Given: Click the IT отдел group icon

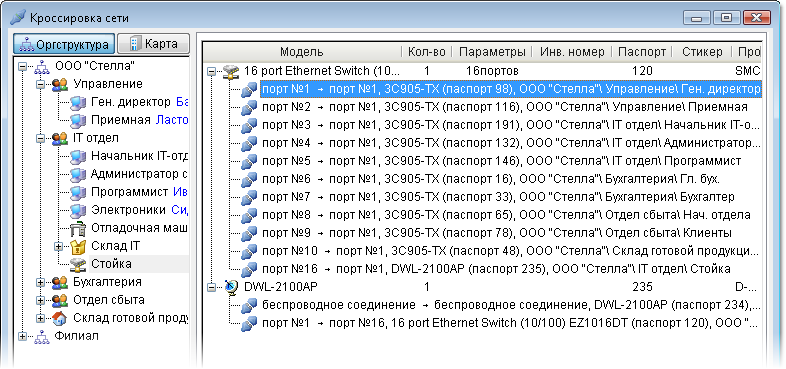Looking at the screenshot, I should tap(60, 138).
